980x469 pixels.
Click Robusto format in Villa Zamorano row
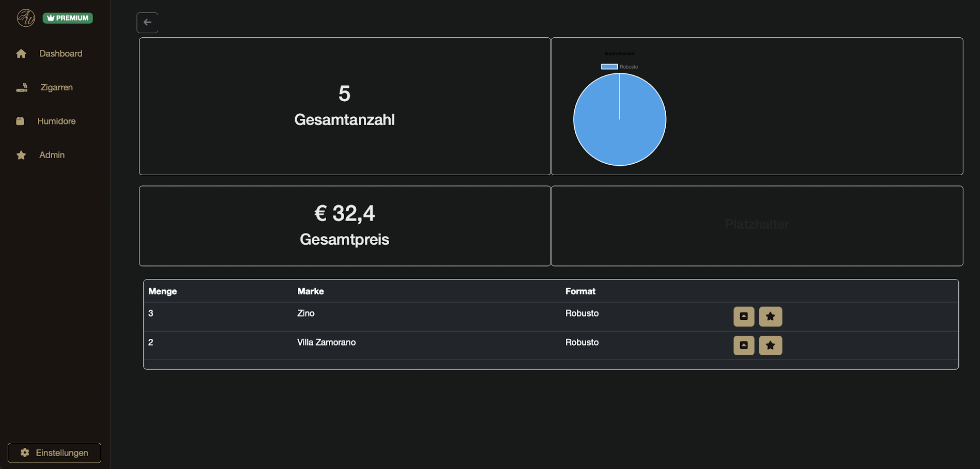tap(582, 342)
